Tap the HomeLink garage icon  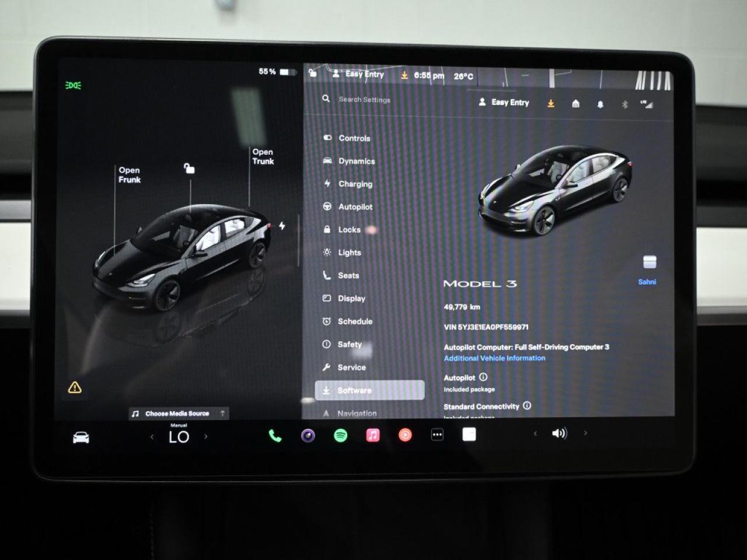(x=575, y=104)
